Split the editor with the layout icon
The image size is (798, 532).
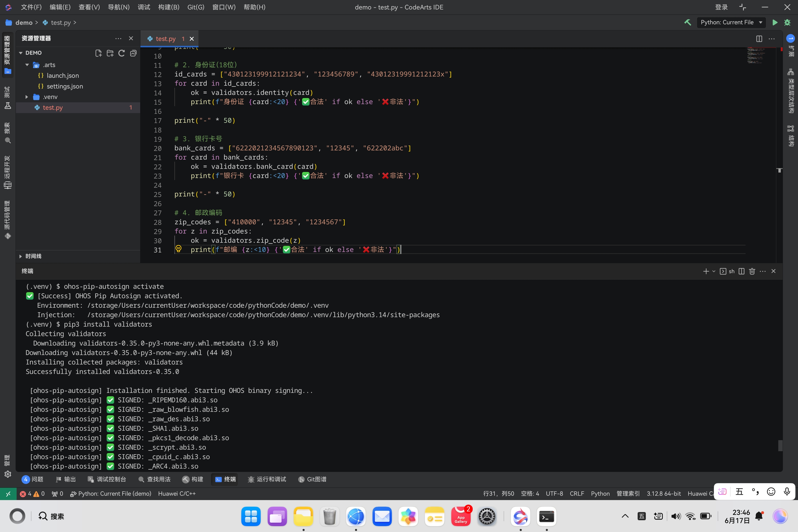759,39
